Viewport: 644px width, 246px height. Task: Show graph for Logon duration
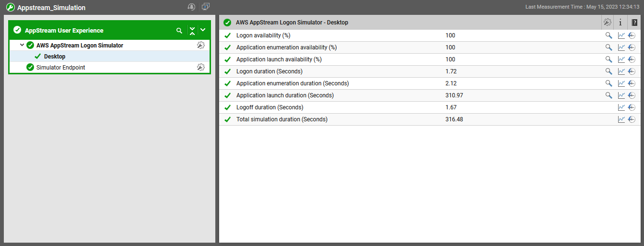tap(621, 71)
